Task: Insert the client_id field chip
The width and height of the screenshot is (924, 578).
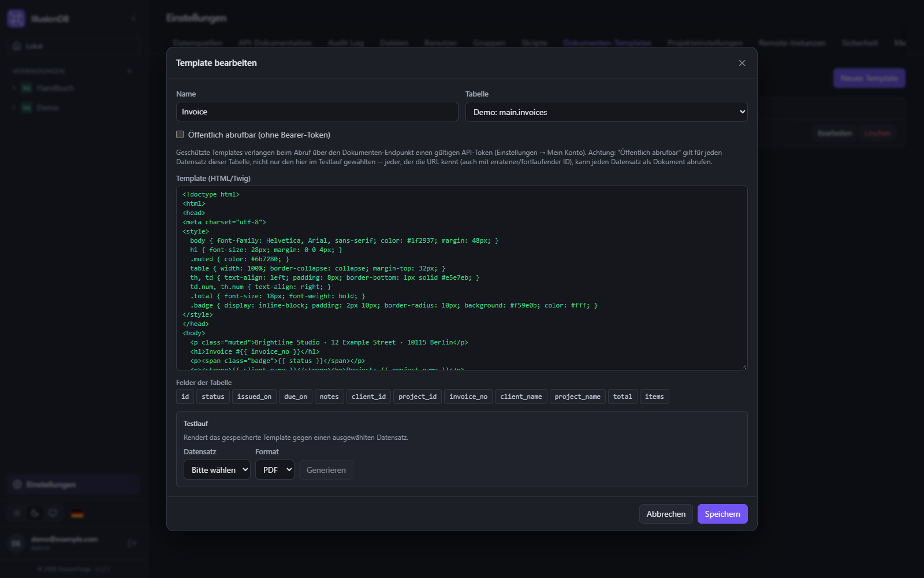Action: coord(368,397)
